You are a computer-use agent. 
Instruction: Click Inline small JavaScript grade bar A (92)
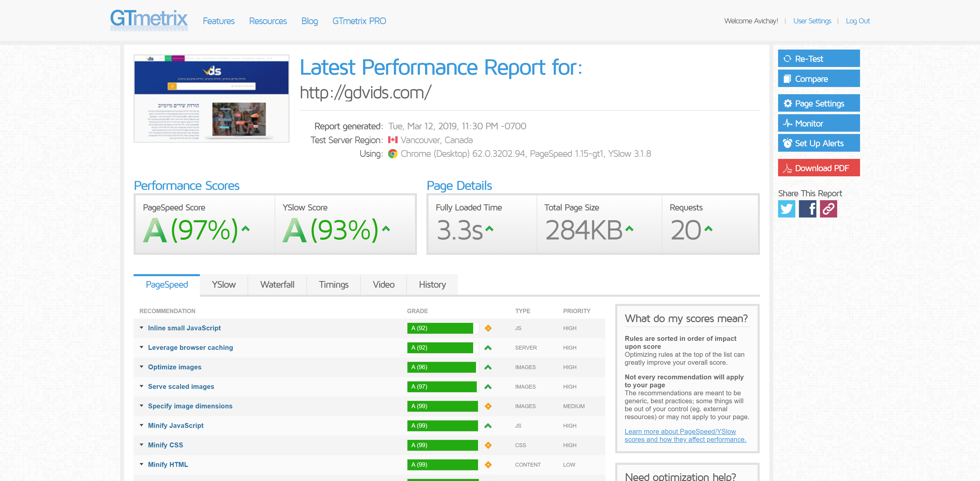pyautogui.click(x=443, y=328)
